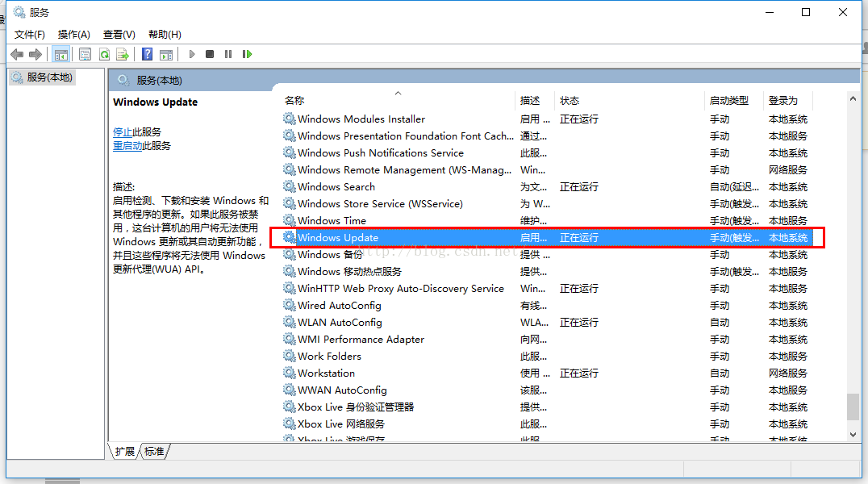Click the gear icon of Windows Update
Image resolution: width=868 pixels, height=484 pixels.
coord(289,237)
